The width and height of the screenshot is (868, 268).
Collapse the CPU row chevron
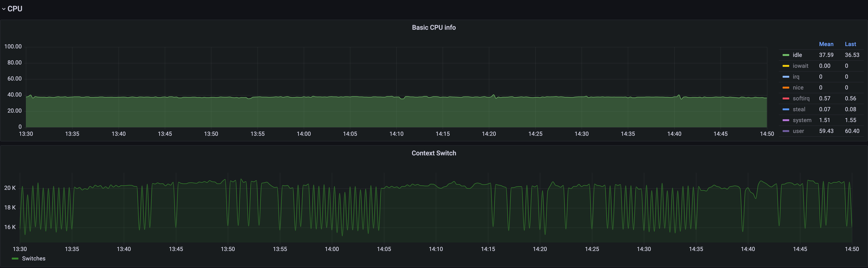click(x=4, y=9)
